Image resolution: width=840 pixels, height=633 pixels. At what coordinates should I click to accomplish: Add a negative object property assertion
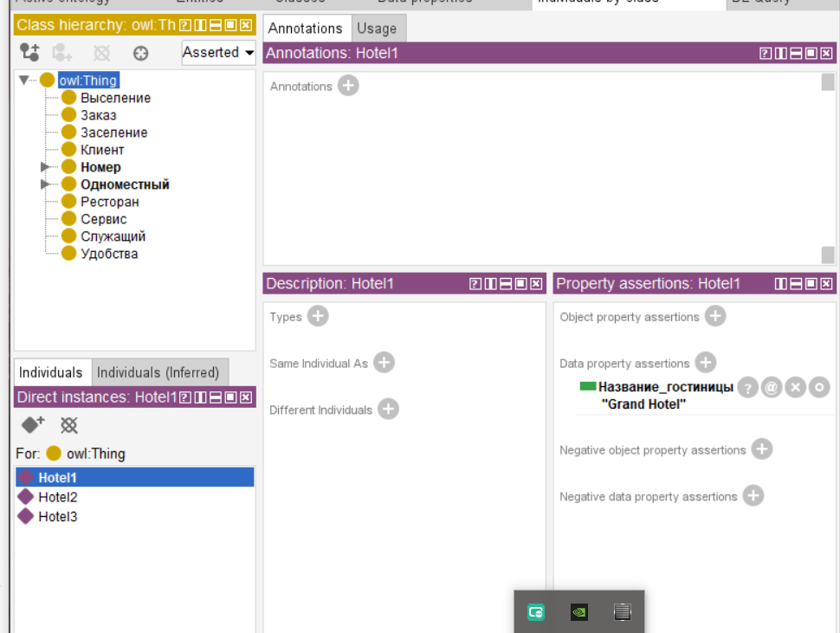point(762,449)
